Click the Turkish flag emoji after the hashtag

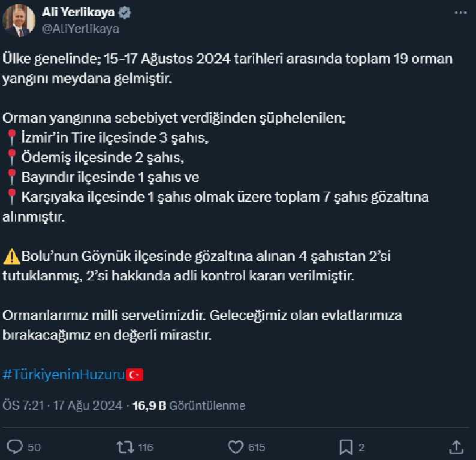point(134,375)
